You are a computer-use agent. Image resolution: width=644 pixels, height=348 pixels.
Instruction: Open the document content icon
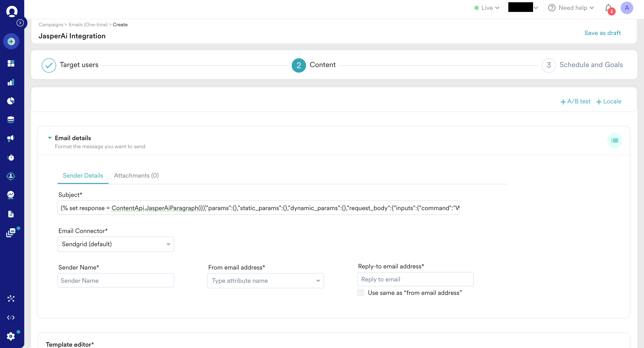click(11, 214)
